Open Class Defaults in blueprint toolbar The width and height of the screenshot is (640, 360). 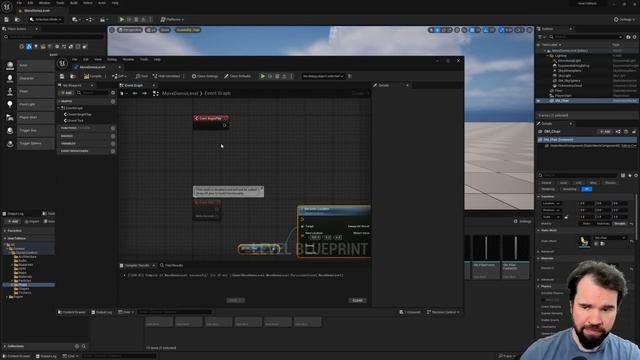pos(238,76)
